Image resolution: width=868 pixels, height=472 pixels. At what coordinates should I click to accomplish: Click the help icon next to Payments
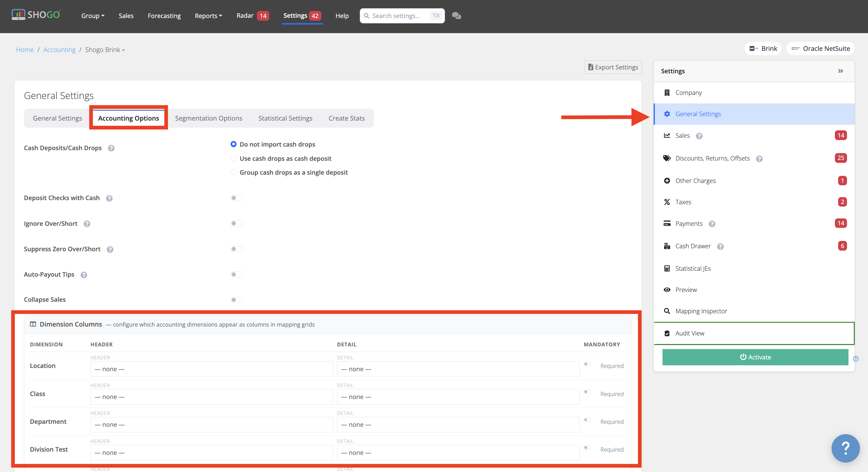point(712,224)
